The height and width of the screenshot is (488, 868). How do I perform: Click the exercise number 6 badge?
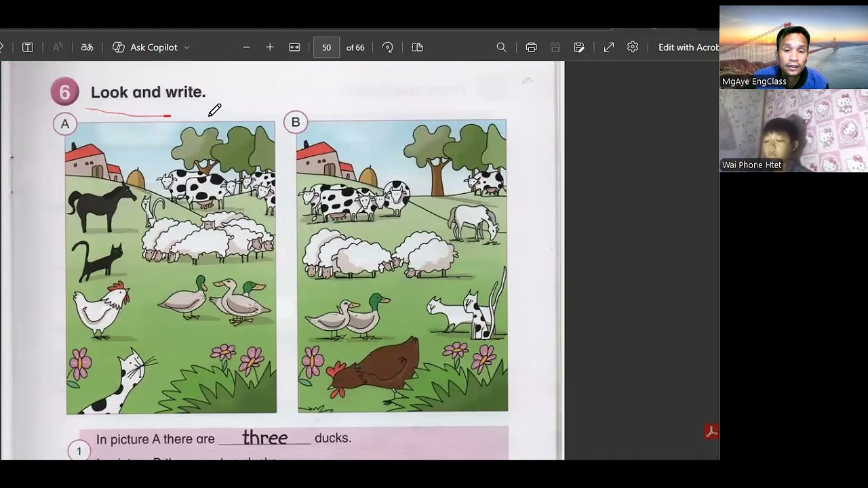pos(64,92)
